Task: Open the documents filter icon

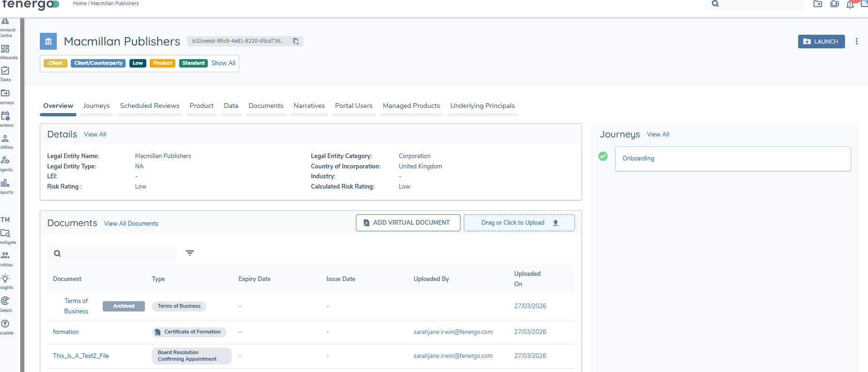Action: click(190, 253)
